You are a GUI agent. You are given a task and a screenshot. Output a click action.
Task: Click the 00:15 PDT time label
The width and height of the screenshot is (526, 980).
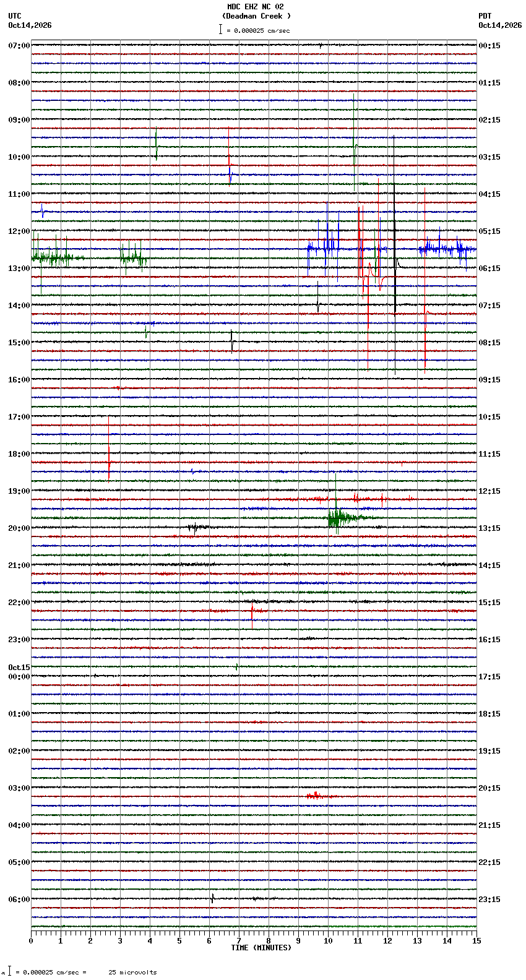point(489,46)
